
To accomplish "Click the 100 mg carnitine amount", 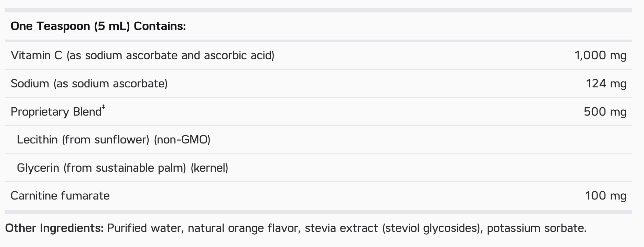I will coord(606,196).
